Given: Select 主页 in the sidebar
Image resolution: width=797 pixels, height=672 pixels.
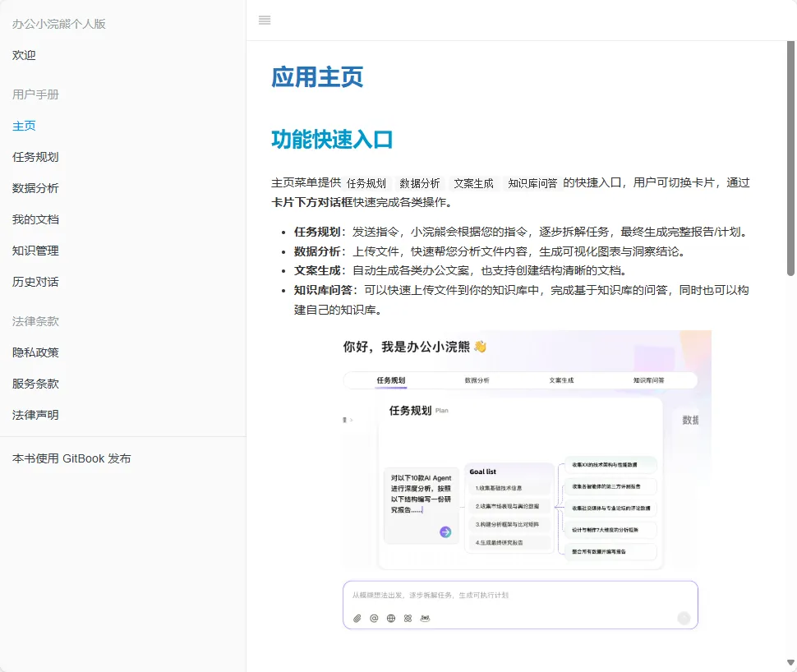Looking at the screenshot, I should point(24,126).
